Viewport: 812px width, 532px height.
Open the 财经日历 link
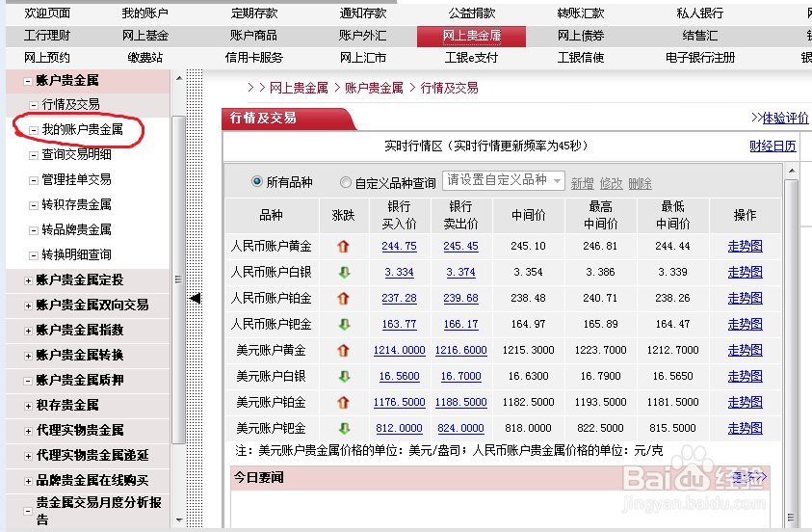tap(773, 146)
